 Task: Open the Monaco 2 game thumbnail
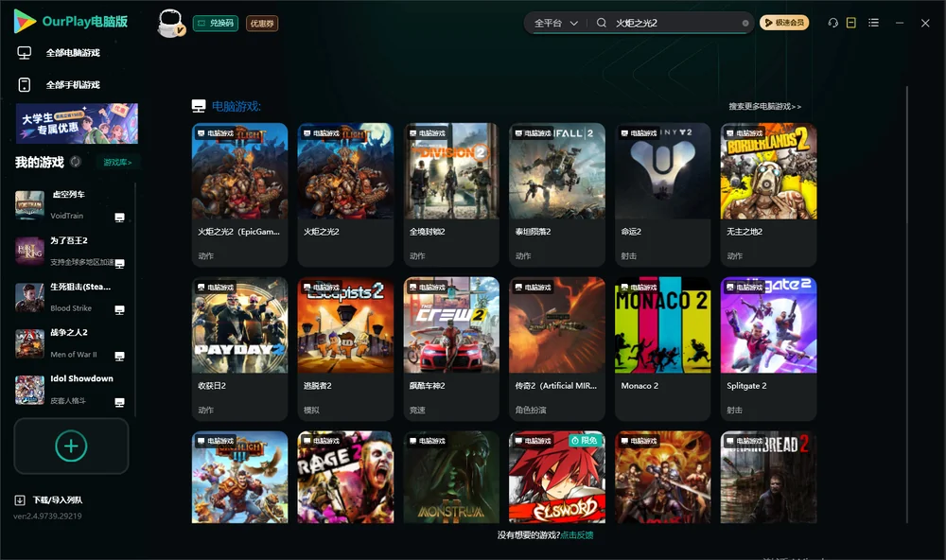[662, 325]
